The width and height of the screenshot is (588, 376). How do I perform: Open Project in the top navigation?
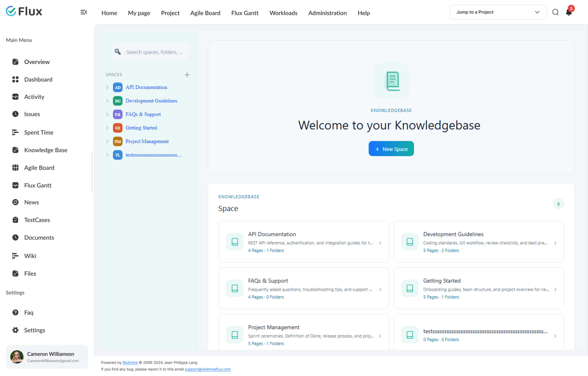click(x=170, y=13)
